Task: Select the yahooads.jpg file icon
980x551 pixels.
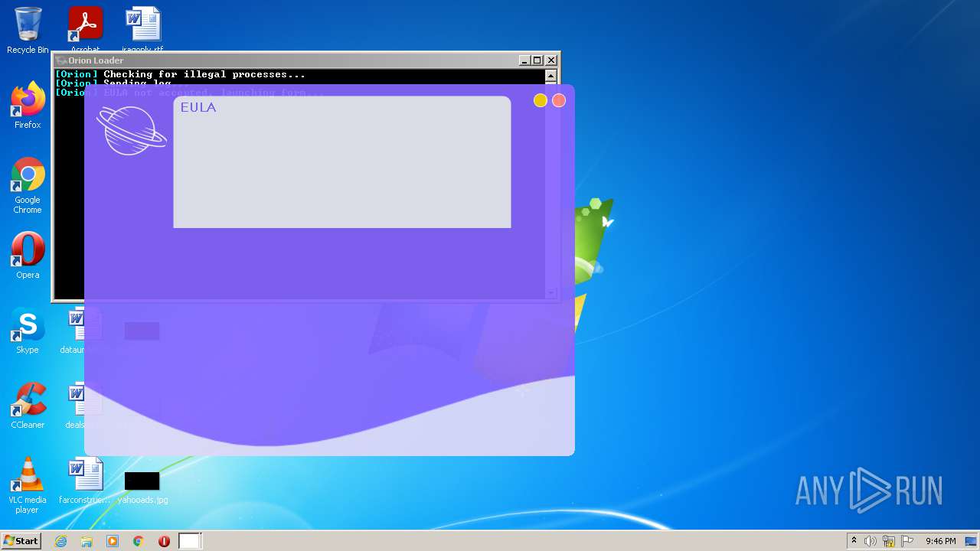Action: pos(142,487)
